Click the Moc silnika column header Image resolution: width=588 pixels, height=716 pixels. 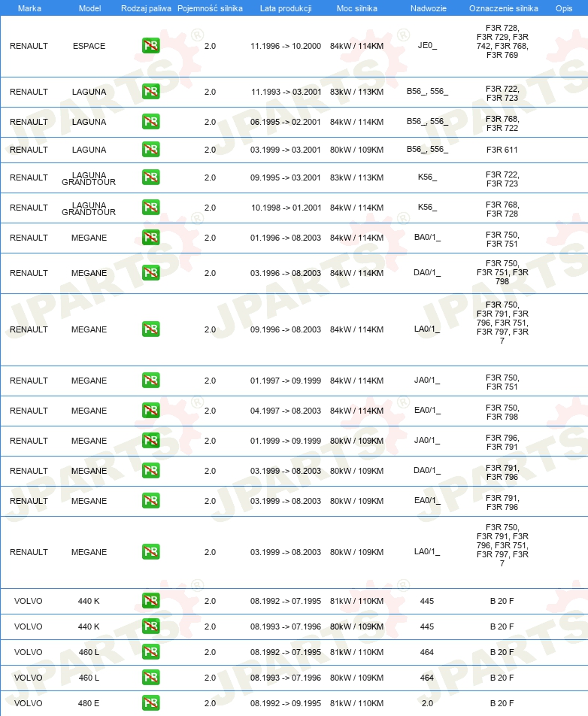[x=357, y=8]
